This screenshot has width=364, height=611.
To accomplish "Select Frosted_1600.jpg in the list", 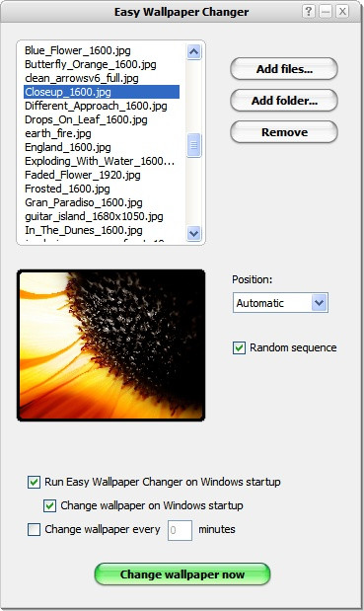I will coord(102,189).
